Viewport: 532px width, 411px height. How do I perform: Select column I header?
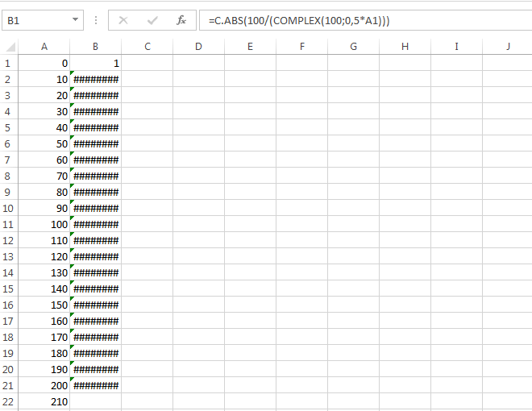click(457, 47)
